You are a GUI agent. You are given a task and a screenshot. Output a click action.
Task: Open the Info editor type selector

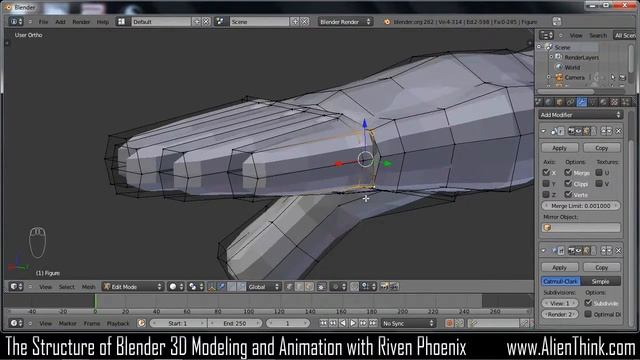click(16, 22)
